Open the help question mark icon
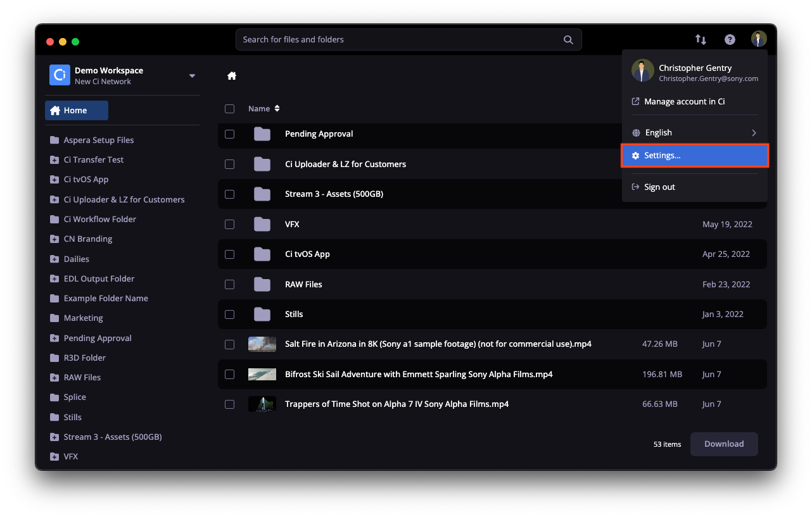Viewport: 812px width, 517px height. pos(730,39)
